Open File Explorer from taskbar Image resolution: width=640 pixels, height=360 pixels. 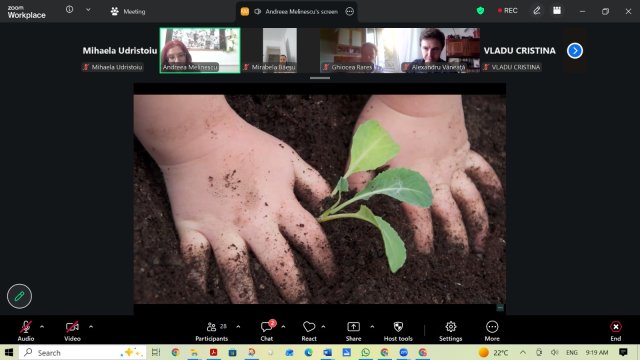(194, 352)
